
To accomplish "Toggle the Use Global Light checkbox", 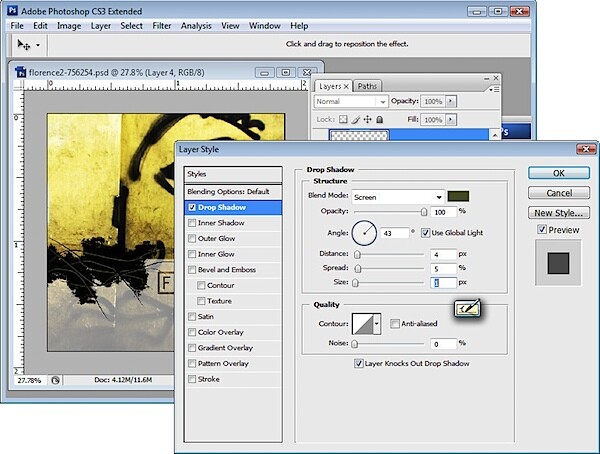I will click(x=426, y=233).
